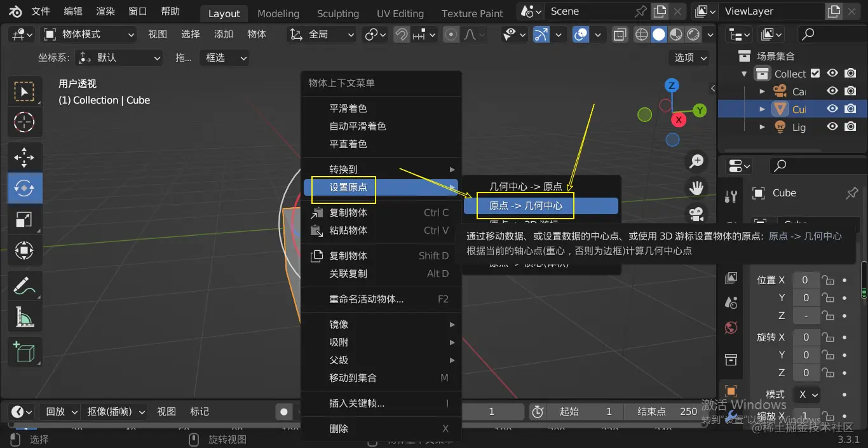Viewport: 868px width, 448px height.
Task: Expand the Cube row in outliner
Action: 763,109
